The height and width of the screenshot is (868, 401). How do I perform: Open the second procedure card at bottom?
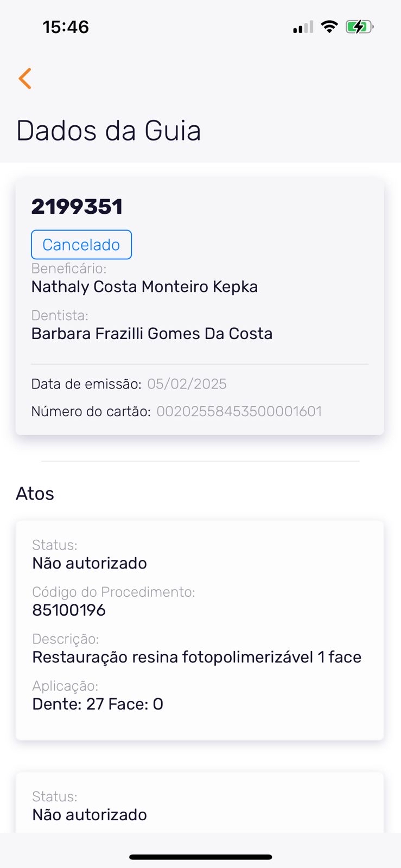tap(200, 806)
